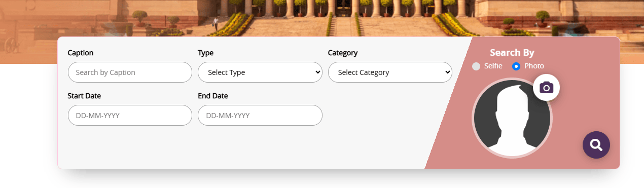
Task: Click the Selfie option label
Action: (493, 66)
